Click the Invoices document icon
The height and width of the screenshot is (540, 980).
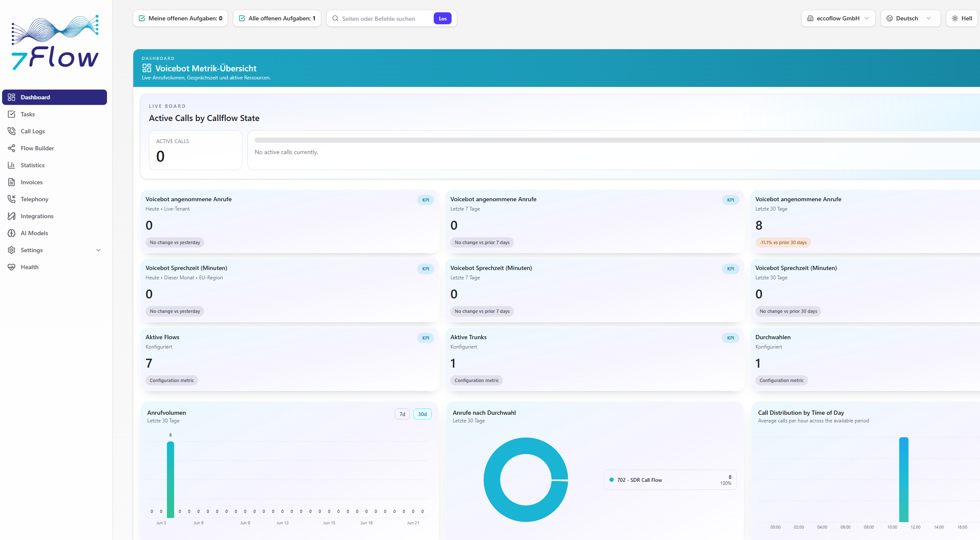(x=11, y=182)
